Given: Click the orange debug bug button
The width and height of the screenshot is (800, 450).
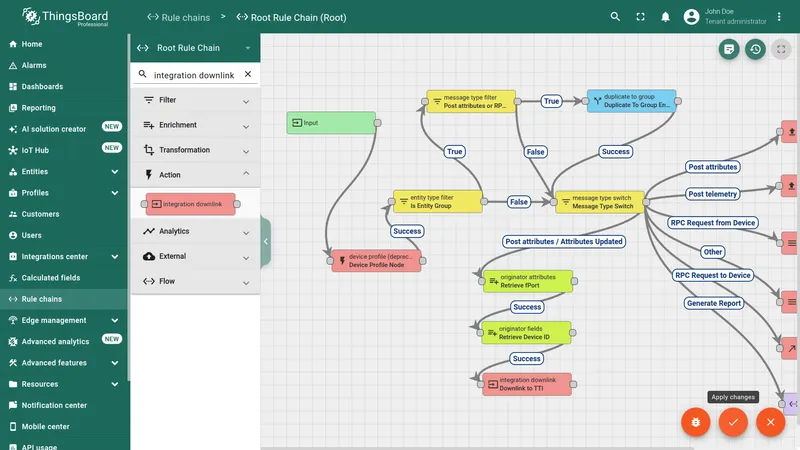Looking at the screenshot, I should (x=695, y=422).
